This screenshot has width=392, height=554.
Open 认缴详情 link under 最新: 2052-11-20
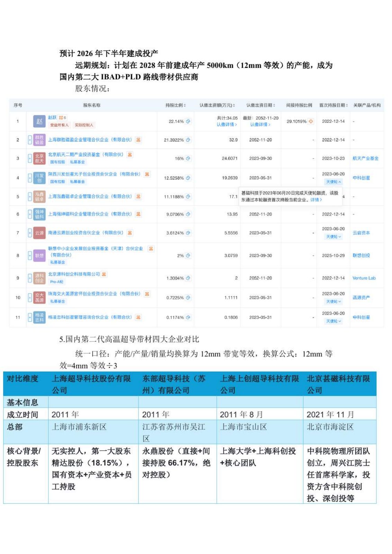pos(260,125)
